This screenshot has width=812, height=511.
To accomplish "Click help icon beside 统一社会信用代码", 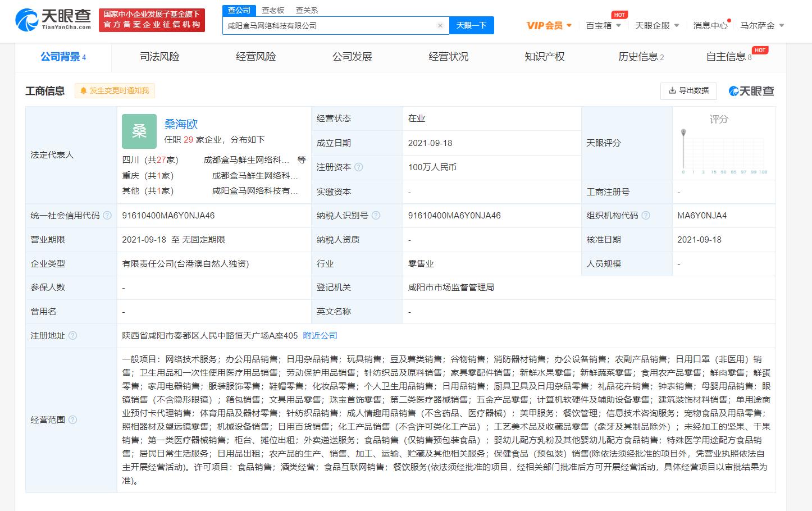I will point(107,216).
